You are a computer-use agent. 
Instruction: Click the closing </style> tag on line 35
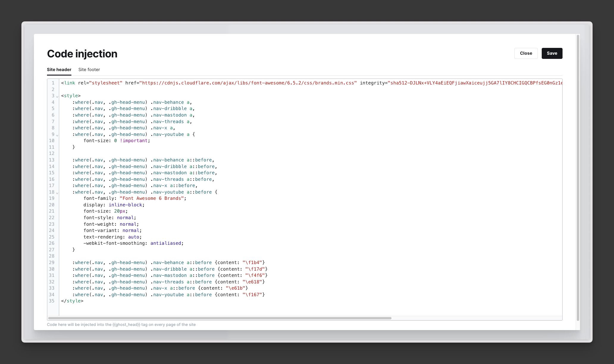click(x=72, y=301)
